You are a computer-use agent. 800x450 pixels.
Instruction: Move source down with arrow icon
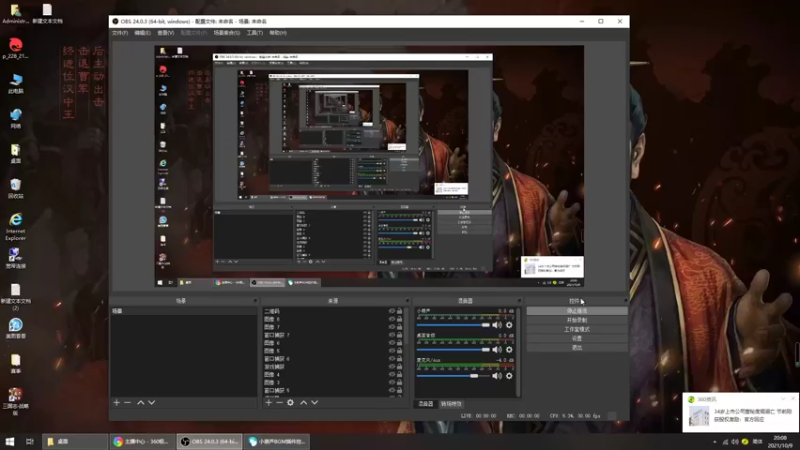pos(315,403)
